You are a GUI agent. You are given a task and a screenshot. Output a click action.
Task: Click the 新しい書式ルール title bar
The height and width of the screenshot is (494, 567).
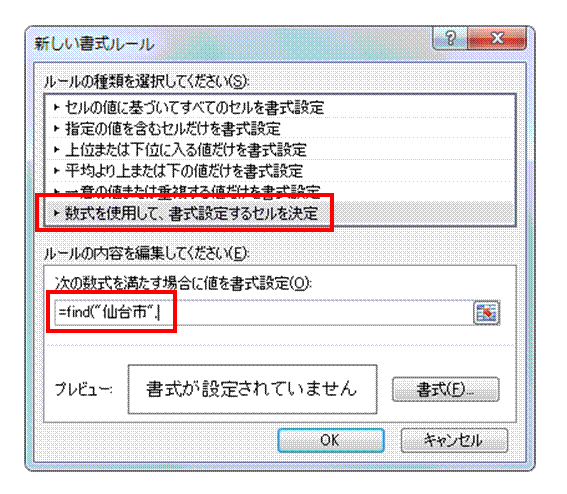click(x=231, y=43)
